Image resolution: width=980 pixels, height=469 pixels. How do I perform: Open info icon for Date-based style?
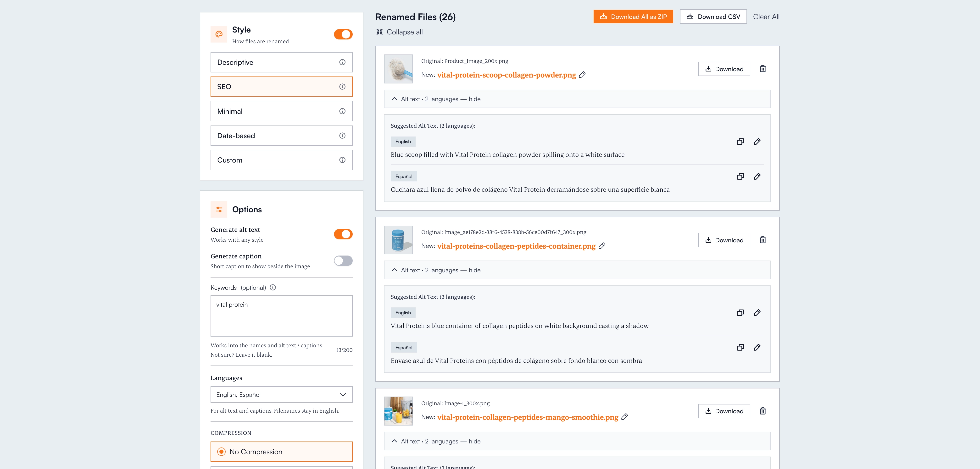click(342, 136)
